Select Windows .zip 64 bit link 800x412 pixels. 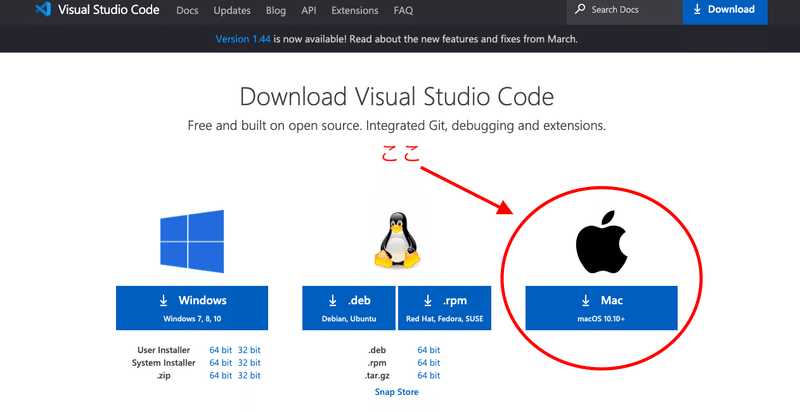[220, 375]
